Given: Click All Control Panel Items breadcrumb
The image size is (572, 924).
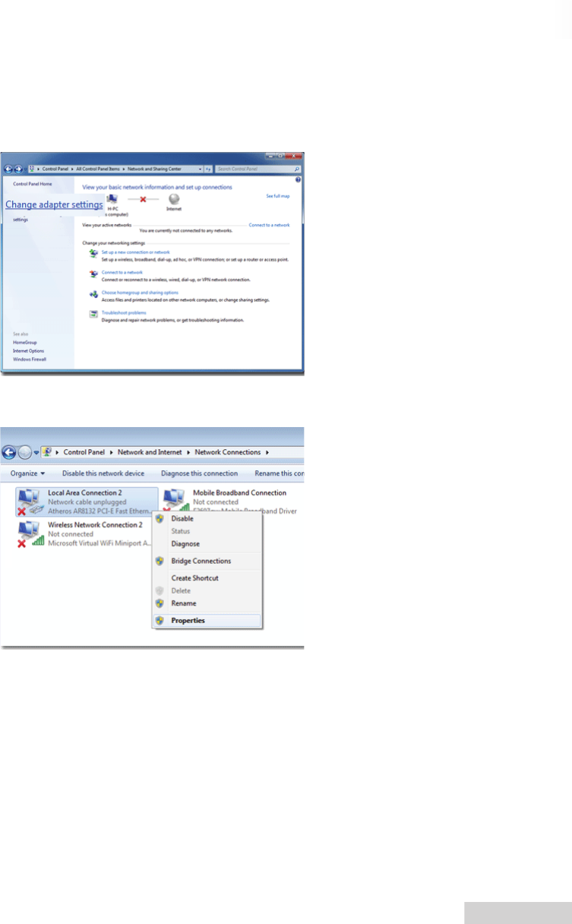Looking at the screenshot, I should click(x=96, y=169).
